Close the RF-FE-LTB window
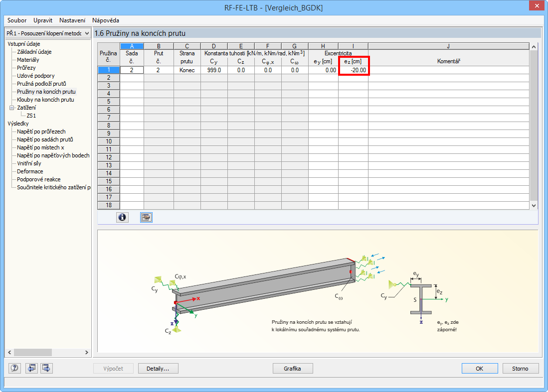Screen dimensions: 548x392 pyautogui.click(x=537, y=6)
